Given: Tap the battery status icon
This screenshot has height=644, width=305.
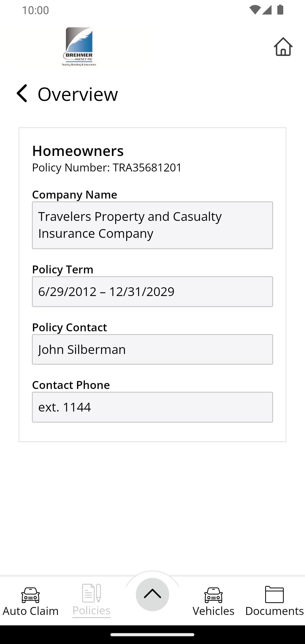Looking at the screenshot, I should click(280, 10).
